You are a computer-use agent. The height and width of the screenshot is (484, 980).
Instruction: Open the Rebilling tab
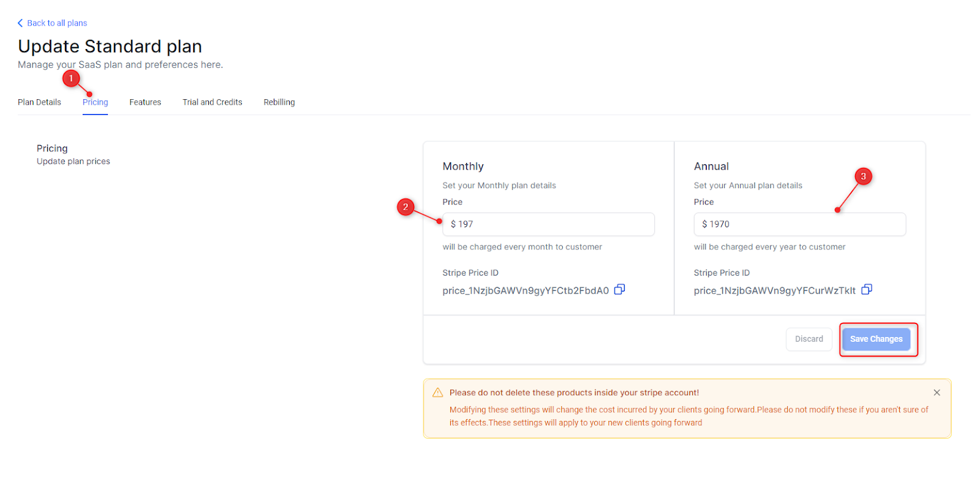pos(279,102)
